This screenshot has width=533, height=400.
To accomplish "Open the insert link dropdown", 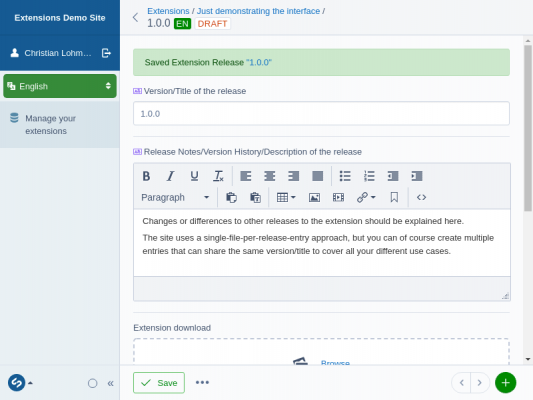I will tap(366, 197).
